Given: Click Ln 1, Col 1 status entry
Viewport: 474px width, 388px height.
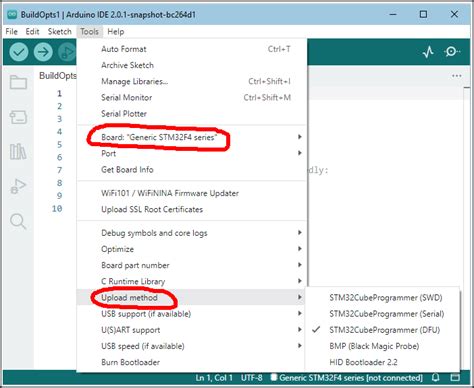Looking at the screenshot, I should (x=214, y=378).
